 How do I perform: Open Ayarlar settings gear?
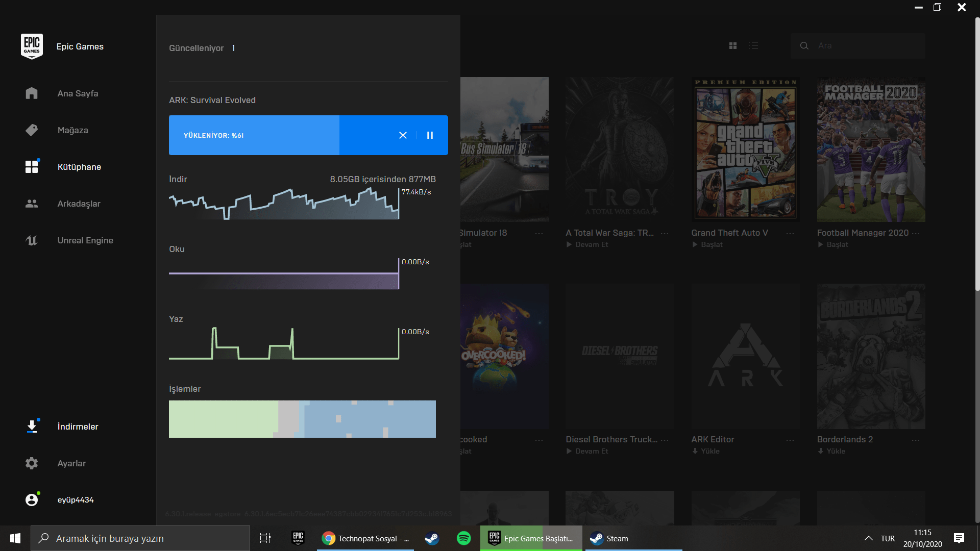click(x=32, y=463)
